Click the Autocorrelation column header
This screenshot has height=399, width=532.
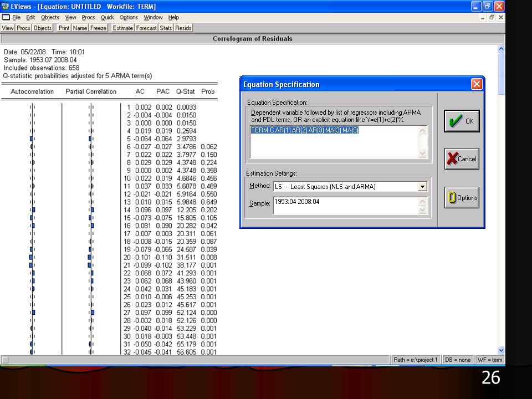pyautogui.click(x=32, y=91)
